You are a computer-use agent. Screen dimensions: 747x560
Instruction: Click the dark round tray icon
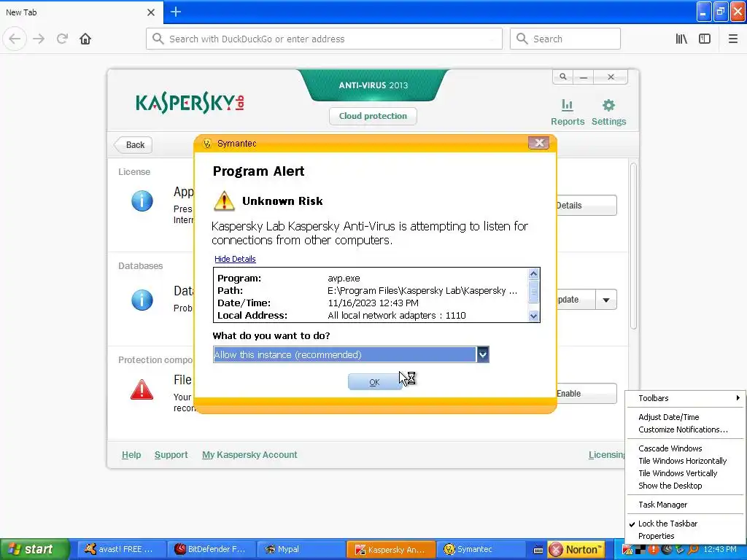[x=667, y=550]
